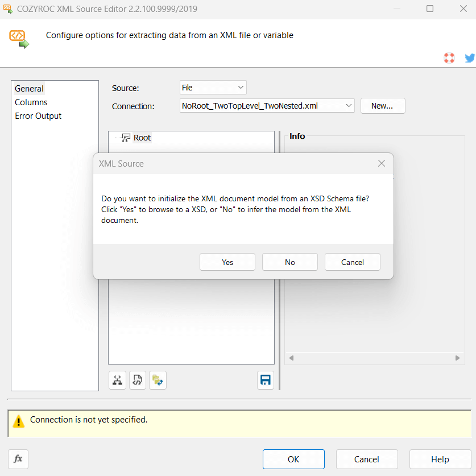Select the Root tree node
476x476 pixels.
click(x=142, y=138)
